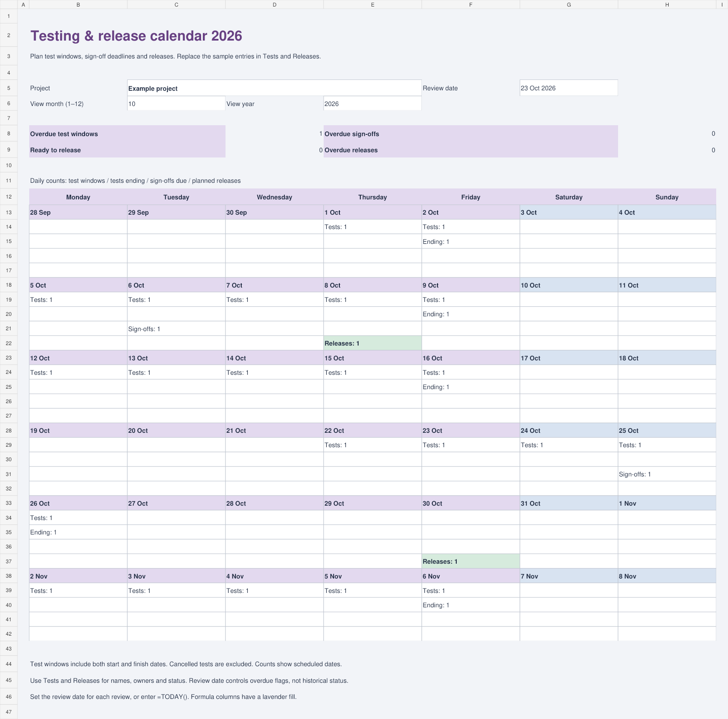Click the 28 Sep date cell
Viewport: 728px width, 719px height.
click(x=78, y=212)
